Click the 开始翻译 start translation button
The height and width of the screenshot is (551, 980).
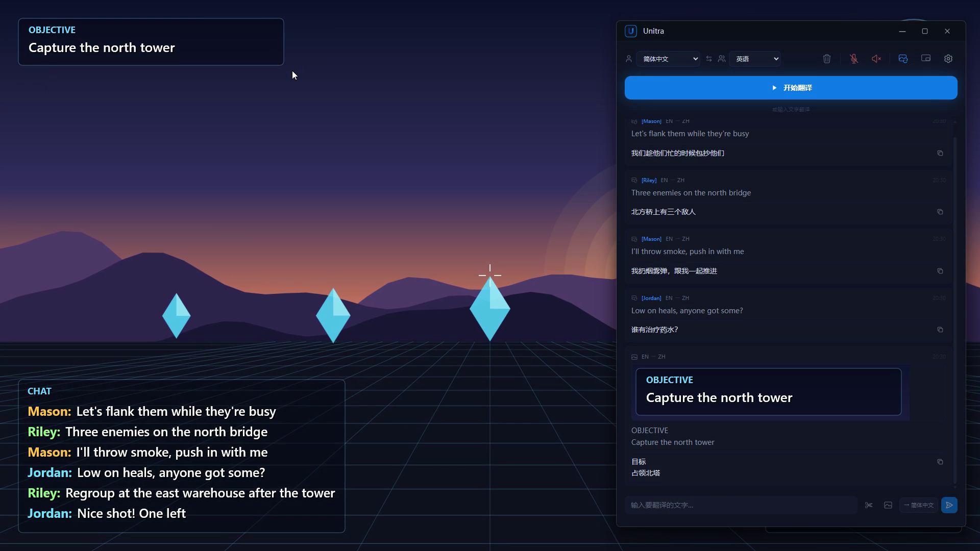pos(791,88)
